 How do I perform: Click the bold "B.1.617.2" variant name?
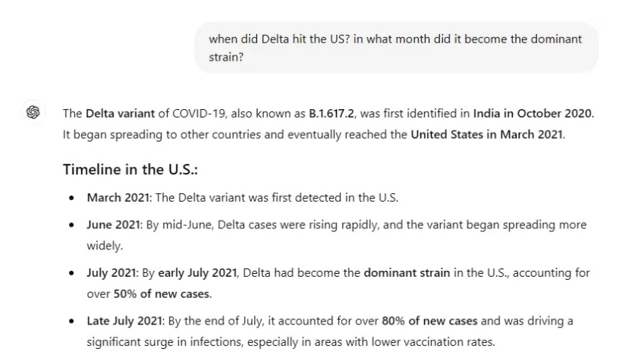coord(331,114)
